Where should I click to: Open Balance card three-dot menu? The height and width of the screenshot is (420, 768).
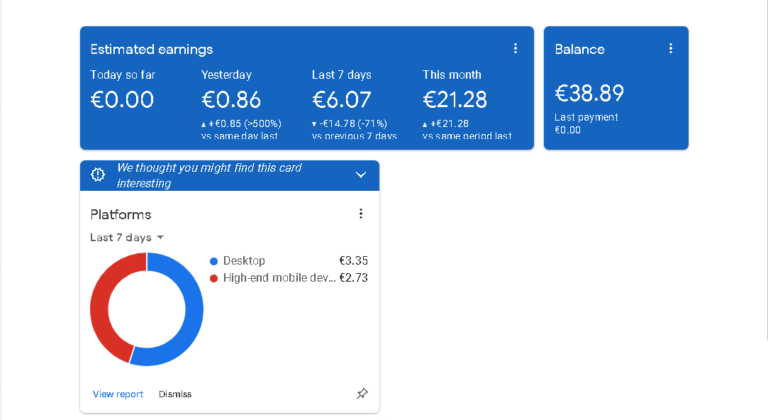pyautogui.click(x=670, y=48)
